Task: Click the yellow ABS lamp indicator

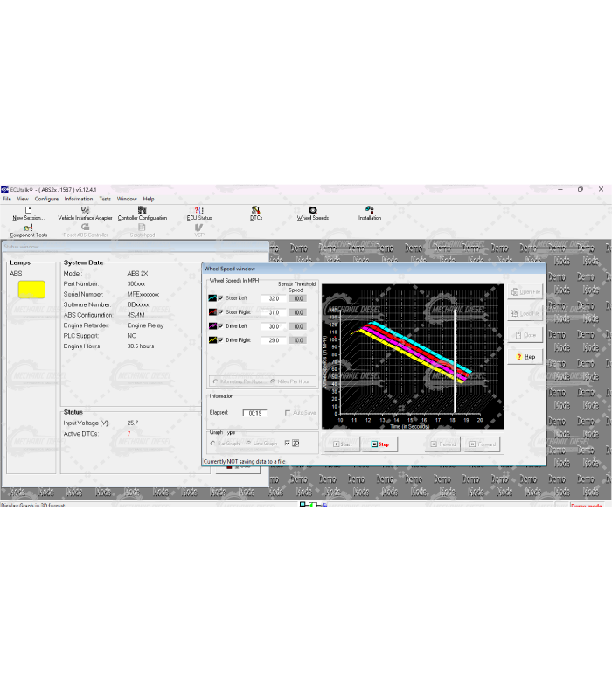Action: pos(31,290)
